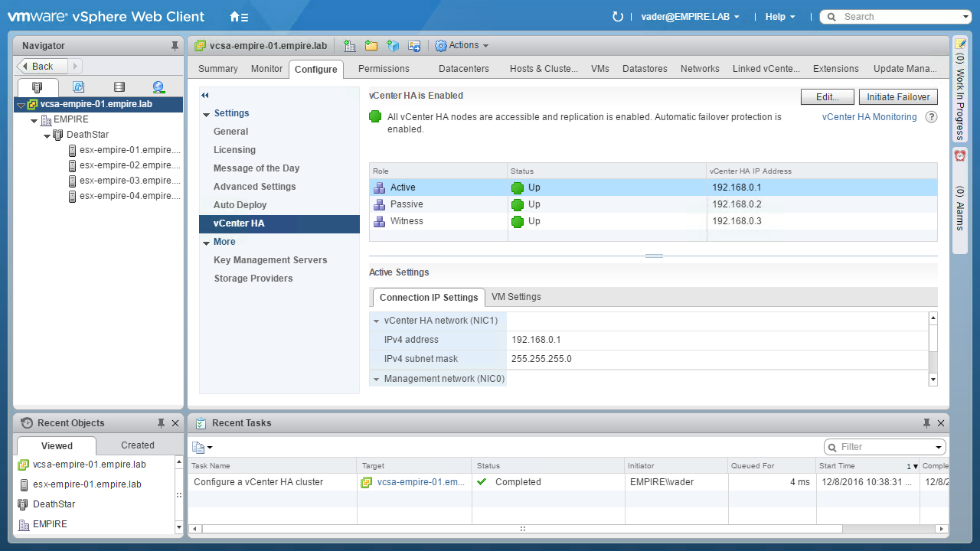Click the header Search input field

coord(895,17)
